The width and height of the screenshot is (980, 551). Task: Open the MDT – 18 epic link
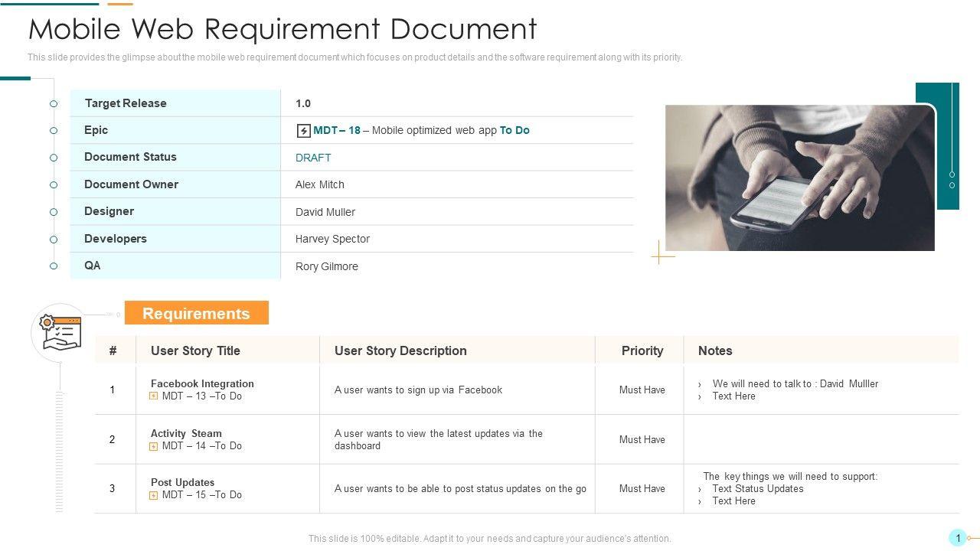[337, 130]
